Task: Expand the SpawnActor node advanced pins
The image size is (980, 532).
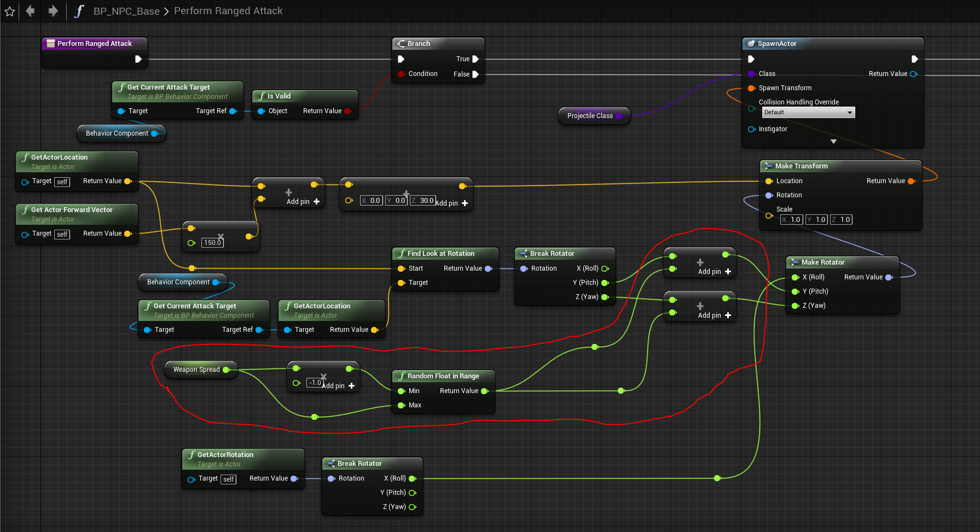Action: pyautogui.click(x=833, y=142)
